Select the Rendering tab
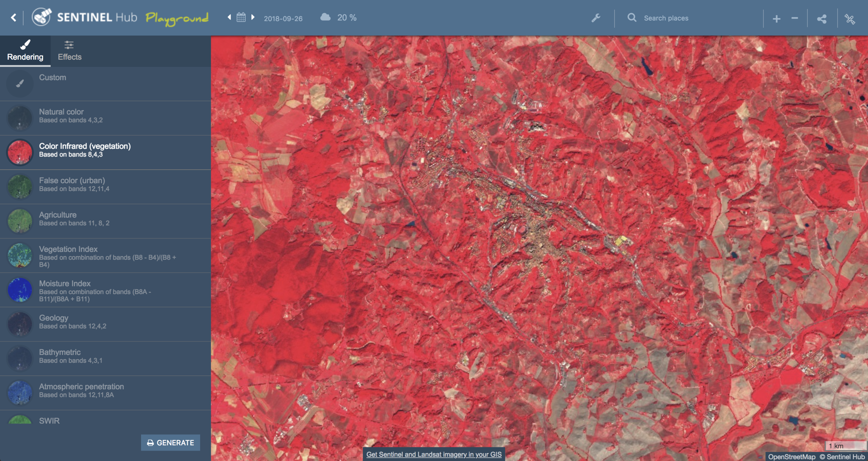Screen dimensions: 868x461 point(25,51)
